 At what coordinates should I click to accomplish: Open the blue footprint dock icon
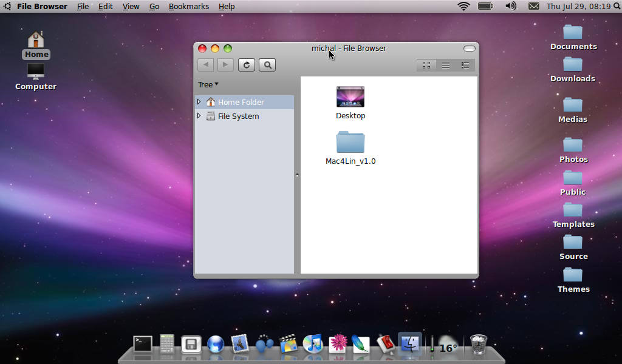pos(265,344)
